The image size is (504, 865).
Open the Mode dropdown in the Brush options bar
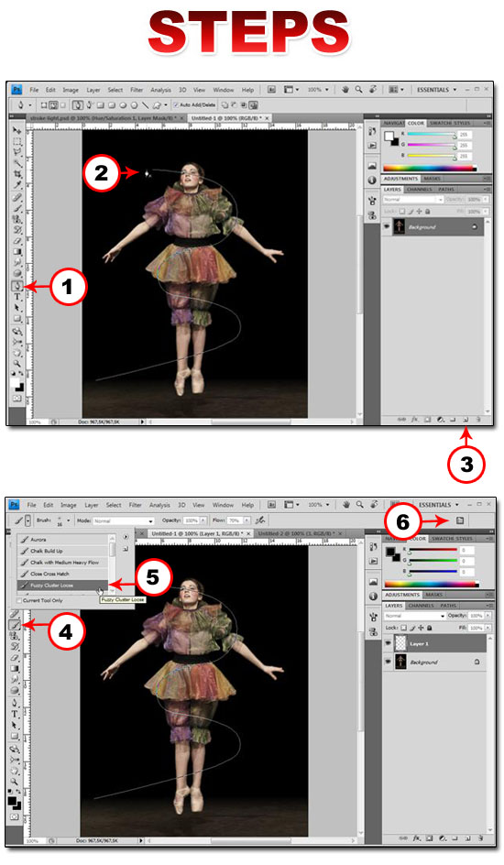tap(124, 520)
